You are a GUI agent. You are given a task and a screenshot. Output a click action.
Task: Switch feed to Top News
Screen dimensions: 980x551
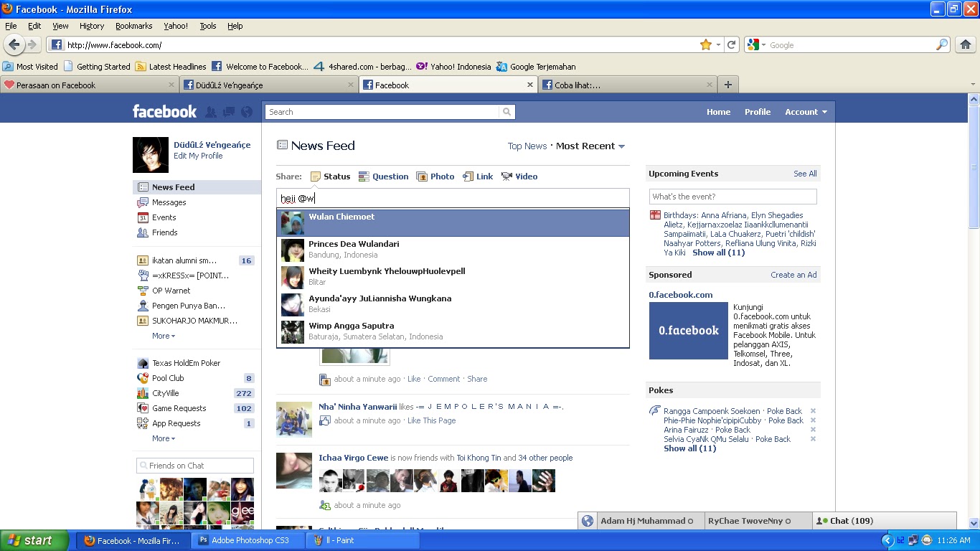click(x=527, y=146)
